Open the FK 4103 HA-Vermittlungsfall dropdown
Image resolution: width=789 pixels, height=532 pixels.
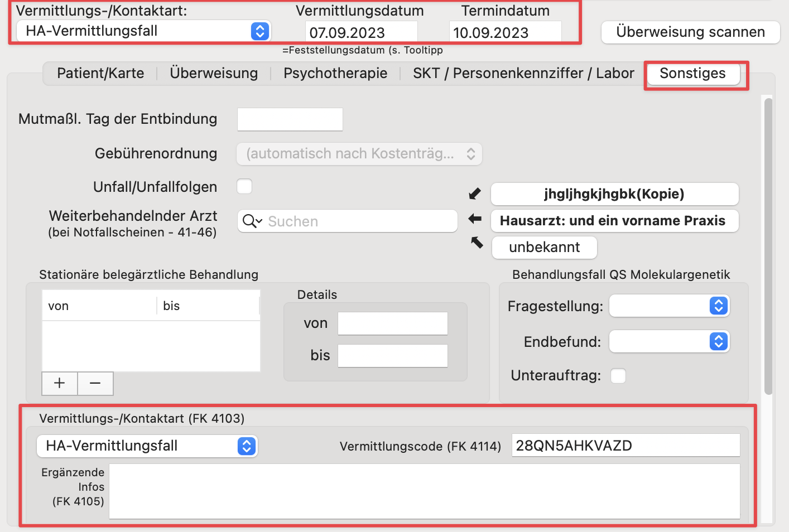pos(147,446)
